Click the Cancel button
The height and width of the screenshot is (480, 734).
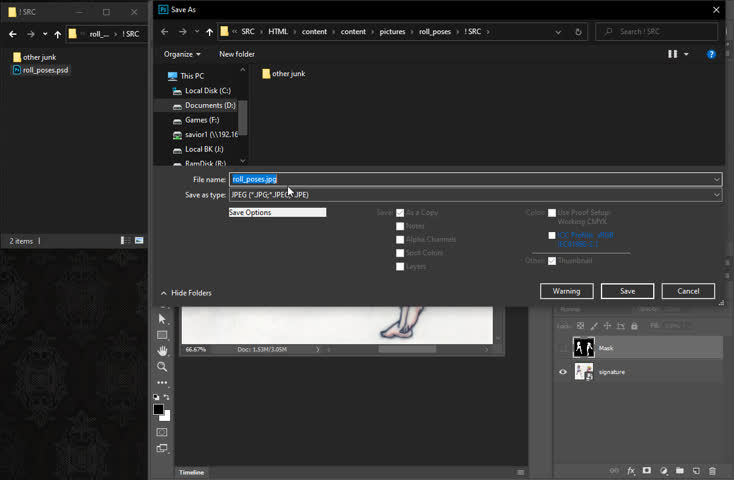(688, 291)
